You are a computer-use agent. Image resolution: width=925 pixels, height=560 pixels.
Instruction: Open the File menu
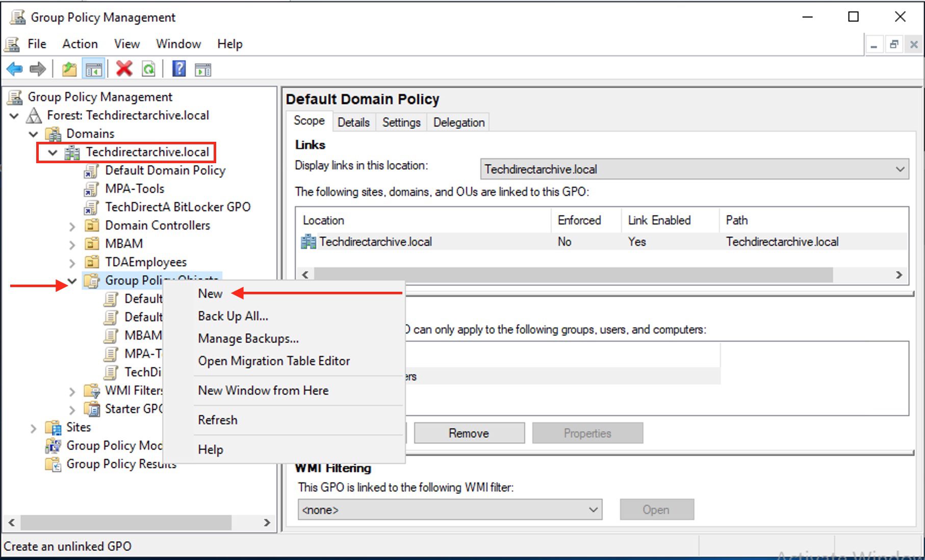click(x=37, y=44)
